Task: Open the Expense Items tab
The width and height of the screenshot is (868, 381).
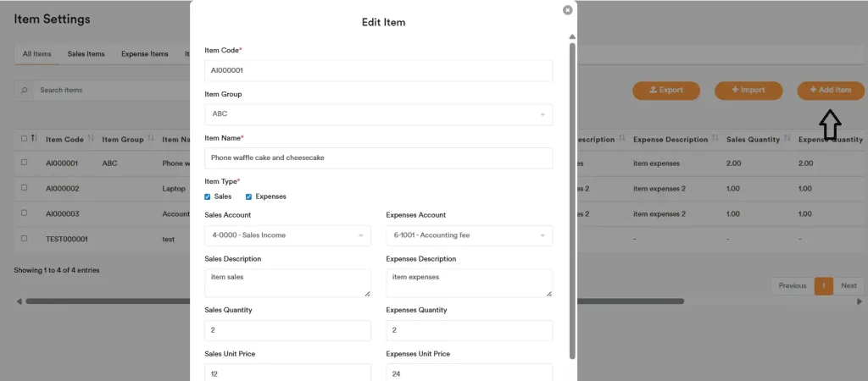Action: [x=144, y=54]
